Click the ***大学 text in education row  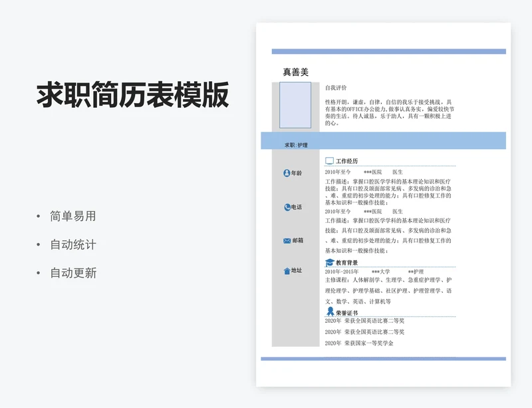click(x=380, y=272)
